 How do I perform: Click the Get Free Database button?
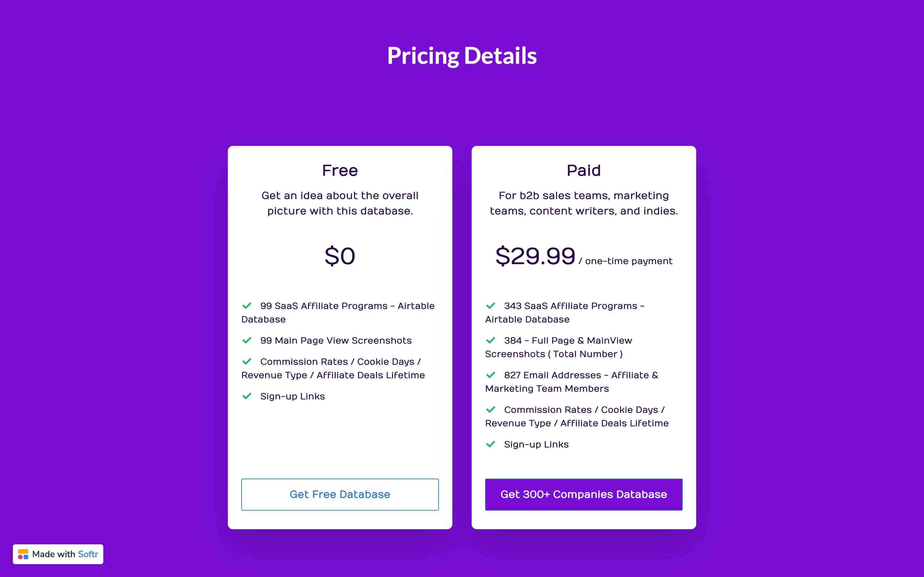340,494
